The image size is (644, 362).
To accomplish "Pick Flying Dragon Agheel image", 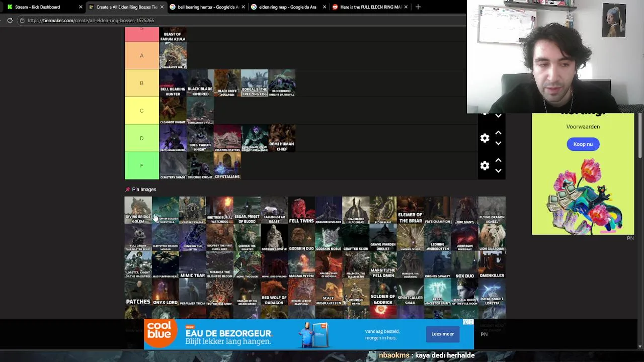I will click(x=492, y=210).
